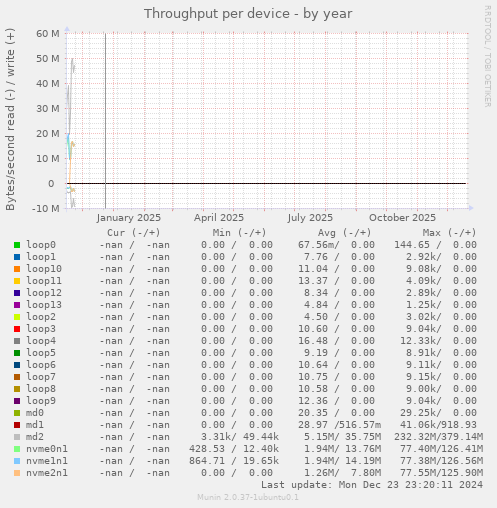
Task: Click md1 average value 28.97 /516.57m
Action: coord(339,425)
